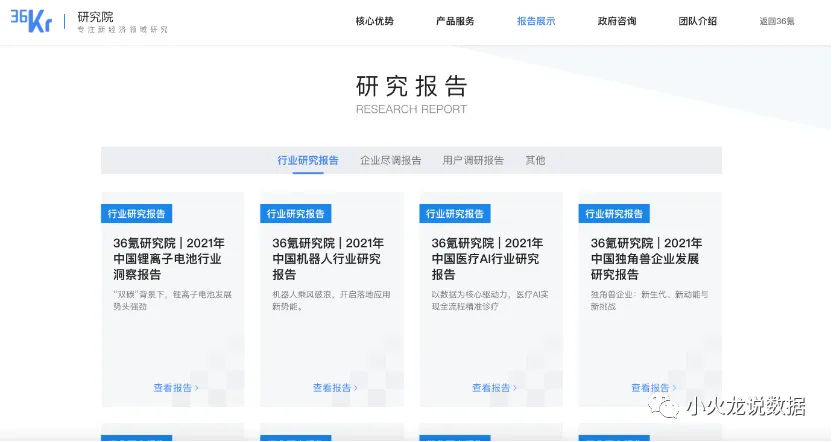Switch to the 企业尽调报告 tab
The height and width of the screenshot is (442, 832).
coord(391,160)
